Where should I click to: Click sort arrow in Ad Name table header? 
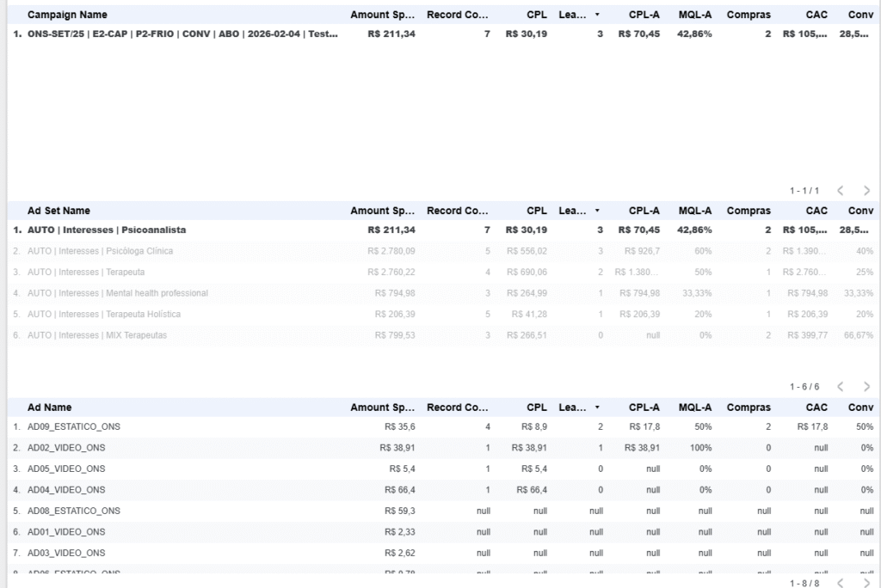(x=597, y=408)
